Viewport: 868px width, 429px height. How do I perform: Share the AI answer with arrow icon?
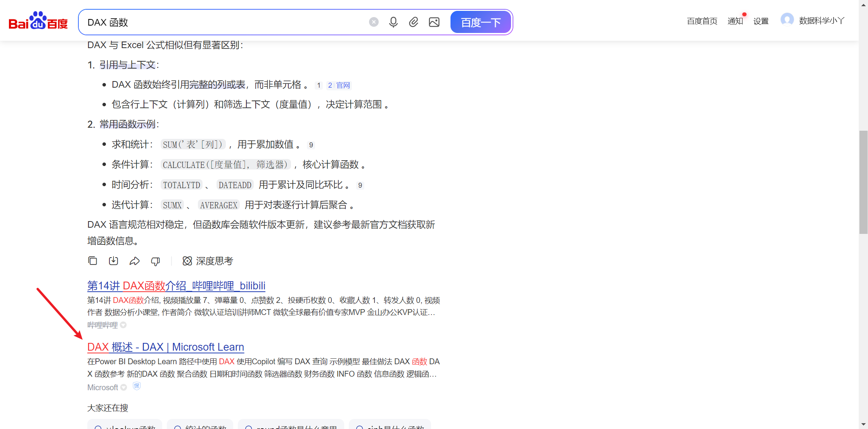[x=134, y=261]
